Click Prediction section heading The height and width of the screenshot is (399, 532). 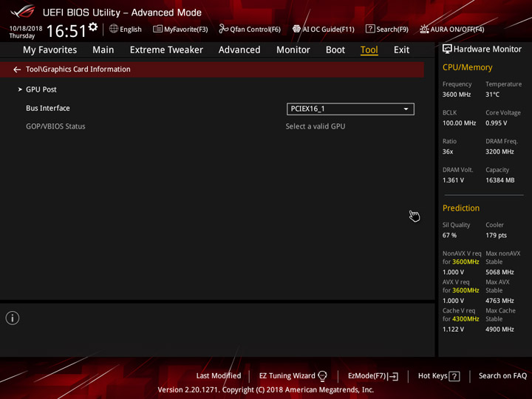pyautogui.click(x=461, y=208)
